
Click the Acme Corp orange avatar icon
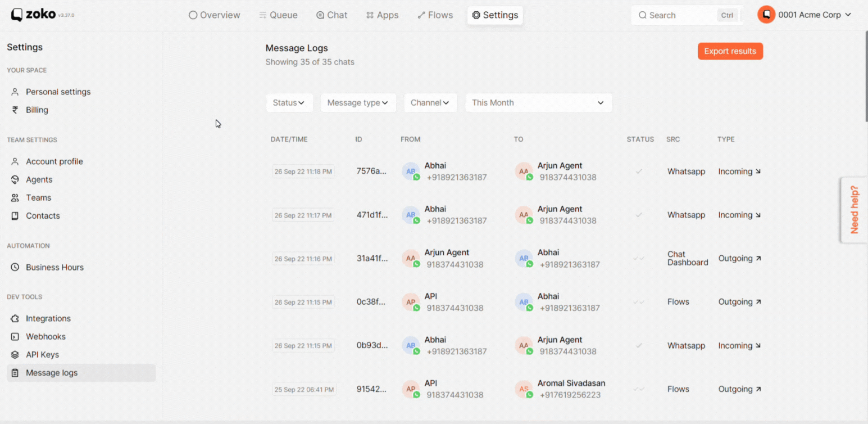click(x=766, y=15)
